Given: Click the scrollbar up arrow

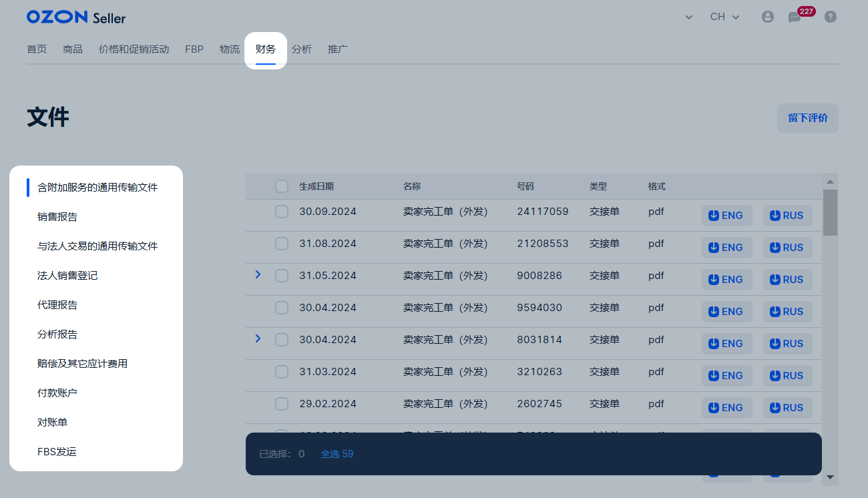Looking at the screenshot, I should click(x=830, y=182).
